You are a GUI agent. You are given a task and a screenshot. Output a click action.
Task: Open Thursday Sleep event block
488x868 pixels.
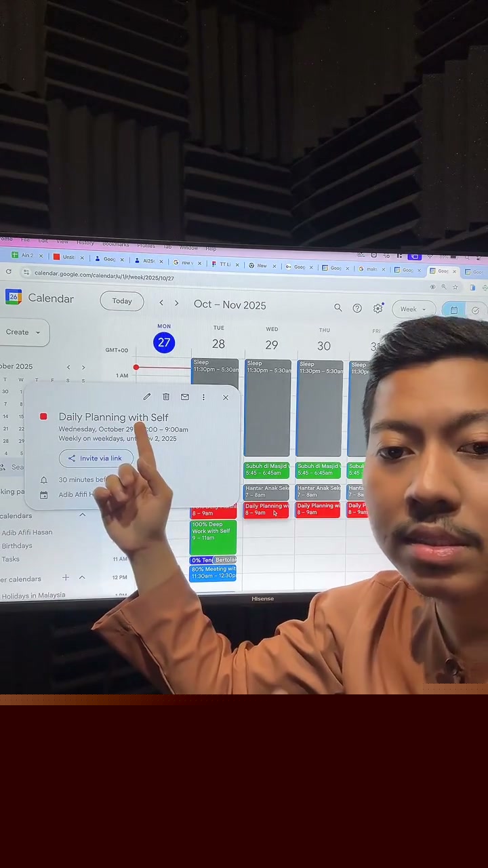[319, 408]
